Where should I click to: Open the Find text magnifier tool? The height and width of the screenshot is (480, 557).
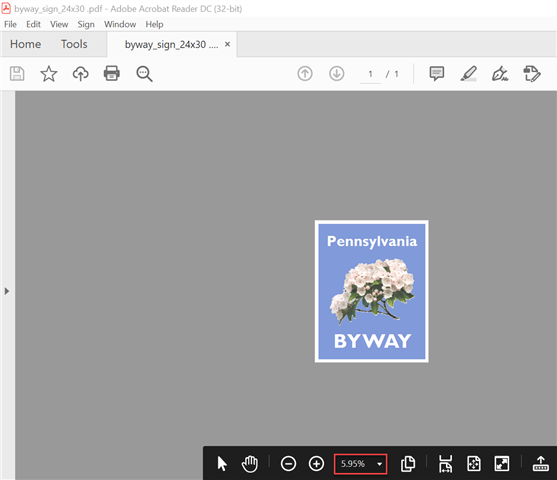coord(144,74)
